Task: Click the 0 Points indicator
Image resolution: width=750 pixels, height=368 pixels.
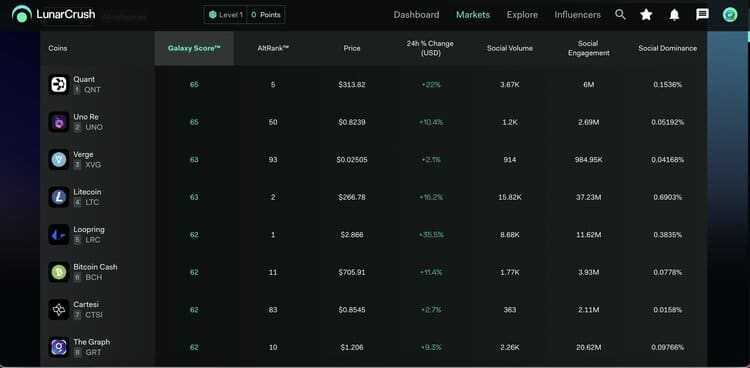Action: [266, 15]
